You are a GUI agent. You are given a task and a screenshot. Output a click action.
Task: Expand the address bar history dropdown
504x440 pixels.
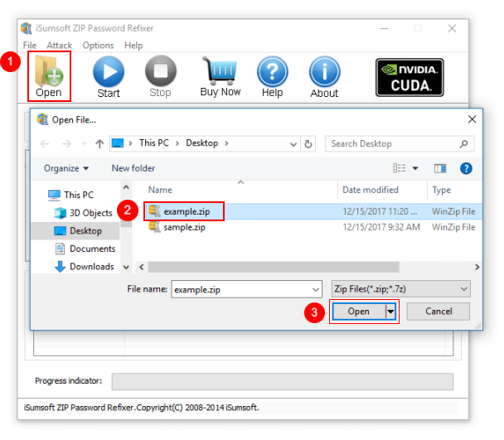point(293,144)
